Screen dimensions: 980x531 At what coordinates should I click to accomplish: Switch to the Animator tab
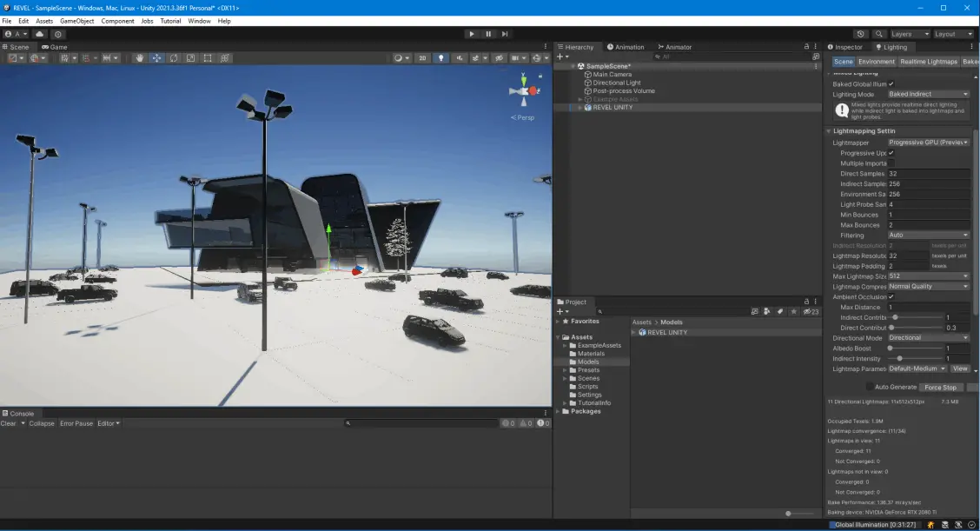pyautogui.click(x=674, y=47)
